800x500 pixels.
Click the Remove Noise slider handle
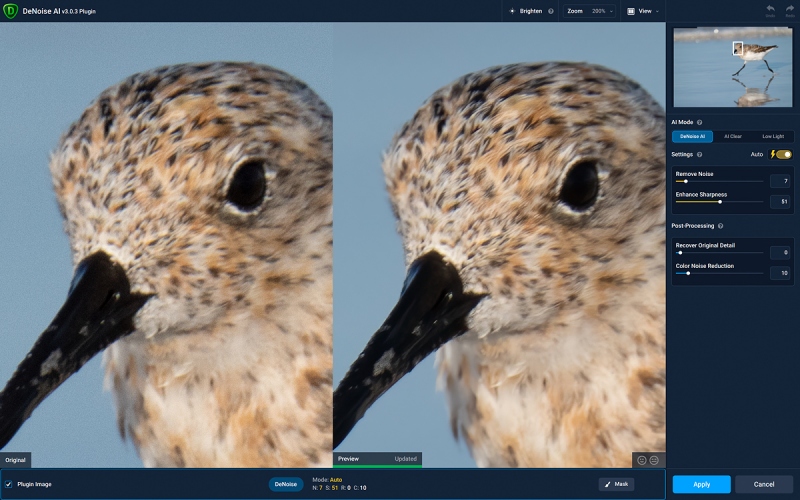685,181
